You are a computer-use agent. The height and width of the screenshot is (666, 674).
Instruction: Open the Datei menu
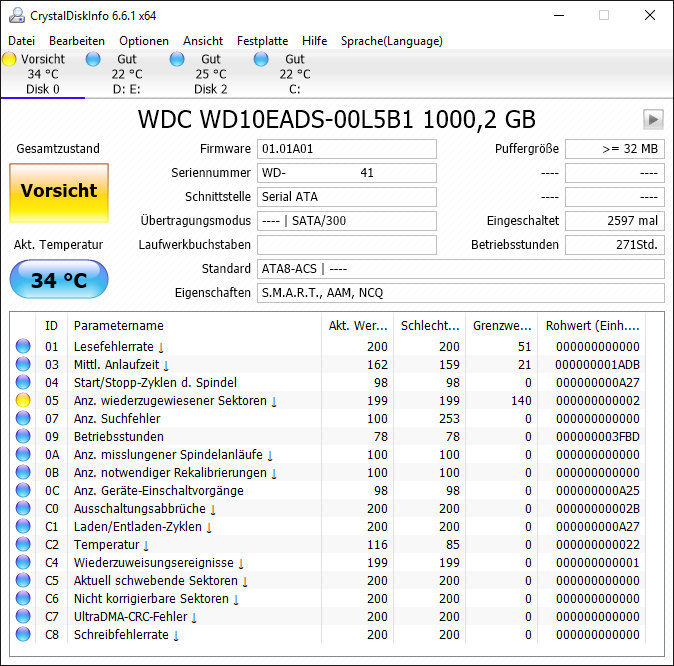coord(21,41)
